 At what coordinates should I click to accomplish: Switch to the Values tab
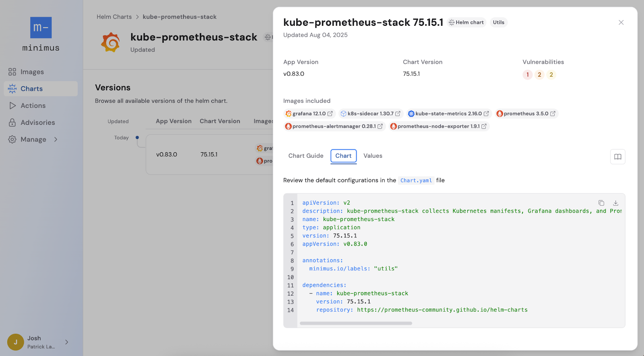click(373, 156)
